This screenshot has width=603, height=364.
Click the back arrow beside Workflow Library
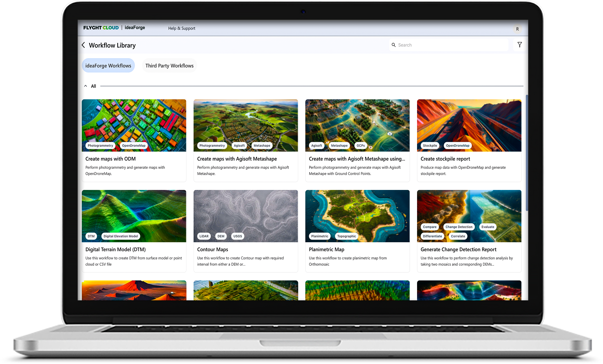(x=83, y=45)
